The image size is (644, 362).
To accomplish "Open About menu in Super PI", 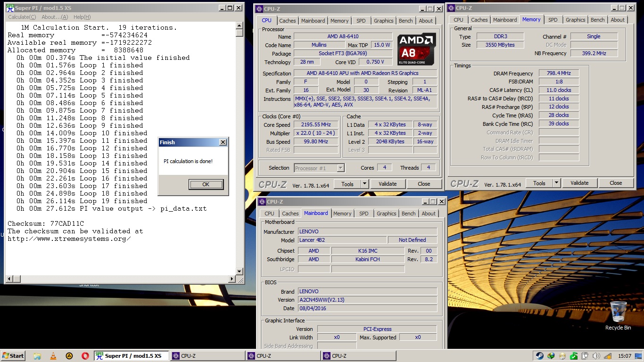I will 55,17.
